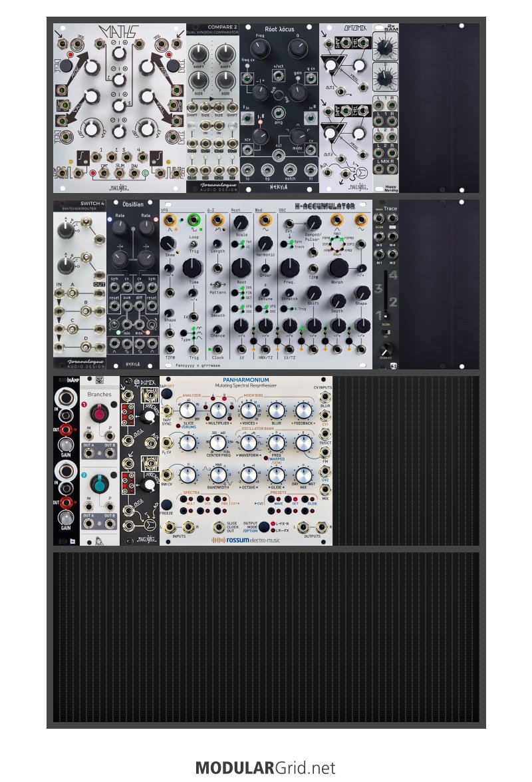Click the bp output jack on Root Locus
The width and height of the screenshot is (532, 782).
click(x=269, y=170)
